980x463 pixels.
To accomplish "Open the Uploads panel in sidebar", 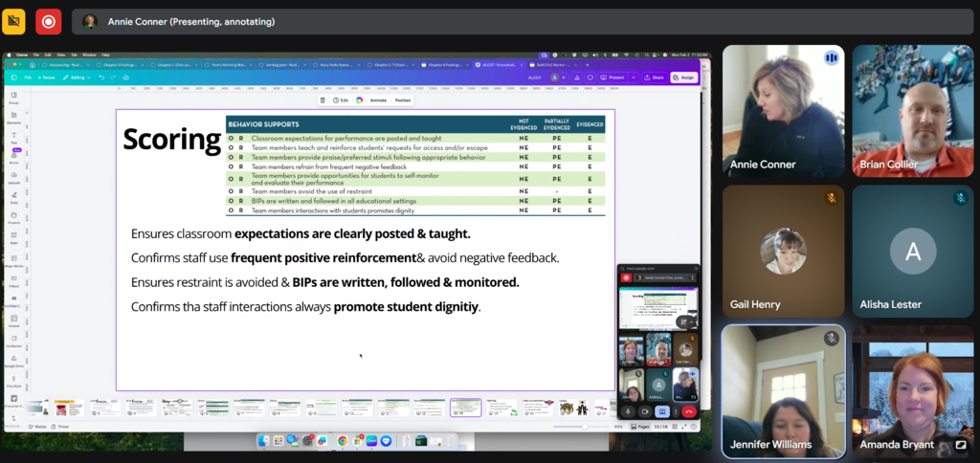I will 14,180.
